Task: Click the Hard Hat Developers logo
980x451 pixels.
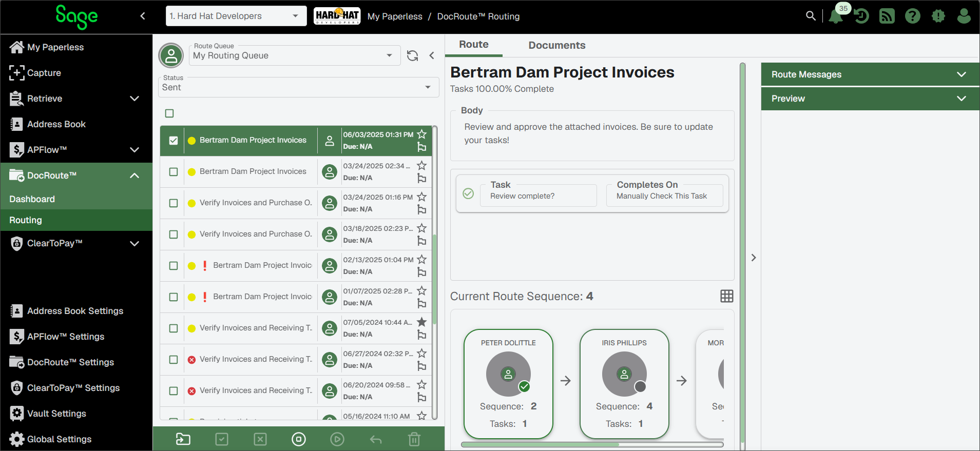Action: (x=337, y=16)
